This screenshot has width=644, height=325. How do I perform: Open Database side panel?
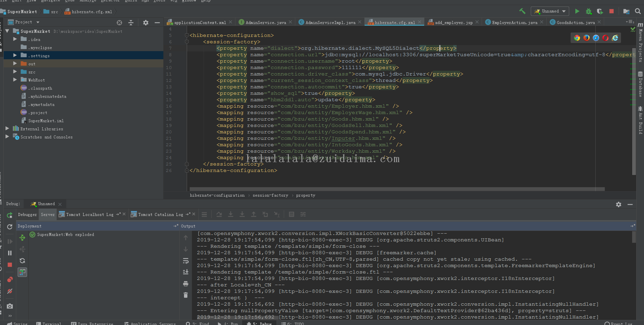[640, 84]
